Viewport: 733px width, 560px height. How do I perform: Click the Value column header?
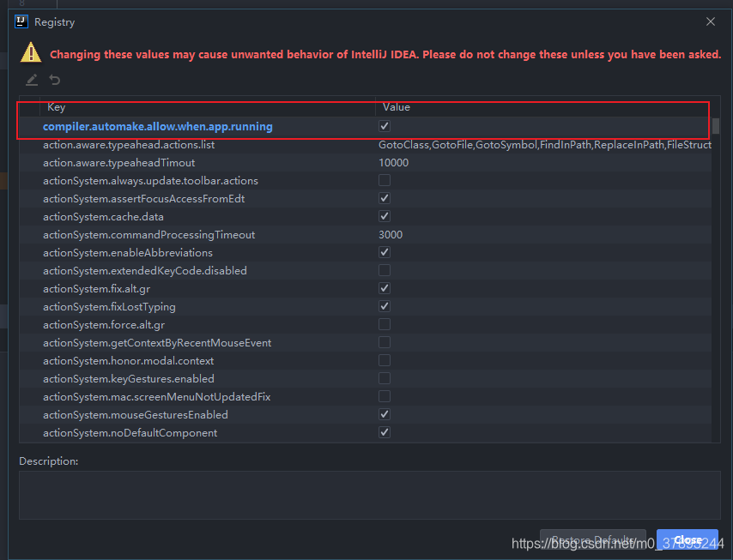click(543, 107)
